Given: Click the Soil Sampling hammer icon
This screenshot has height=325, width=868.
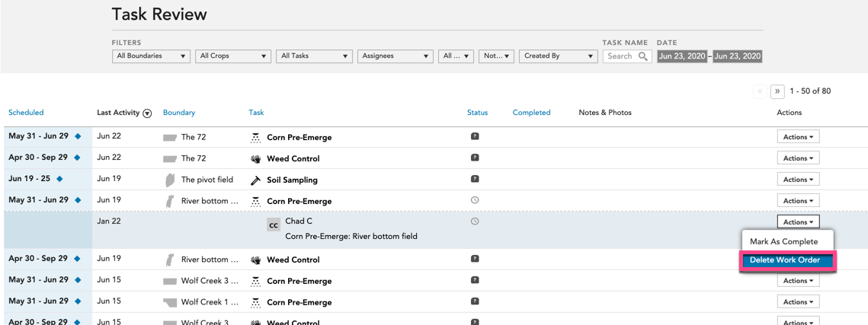Looking at the screenshot, I should click(255, 180).
